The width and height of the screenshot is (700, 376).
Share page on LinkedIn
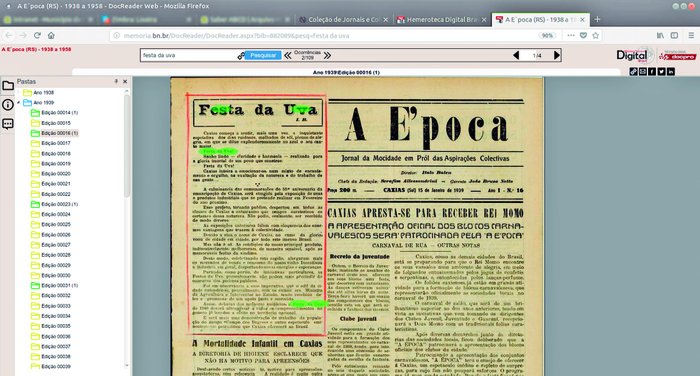pyautogui.click(x=671, y=71)
